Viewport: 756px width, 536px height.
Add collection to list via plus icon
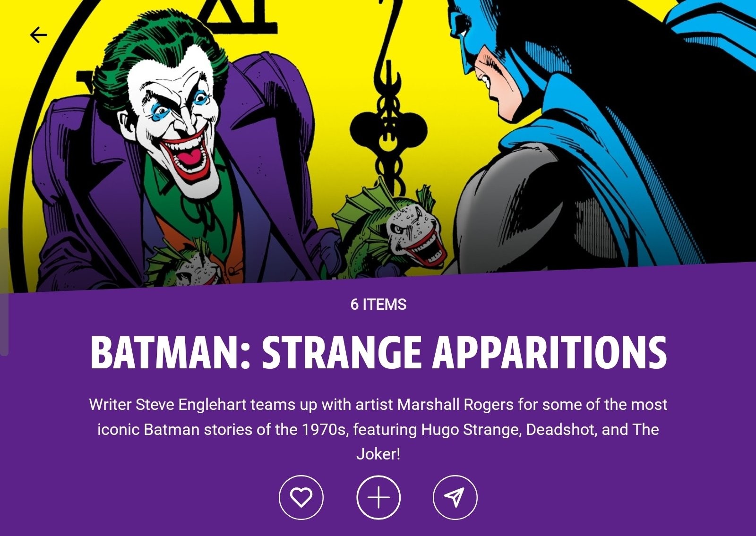coord(378,497)
